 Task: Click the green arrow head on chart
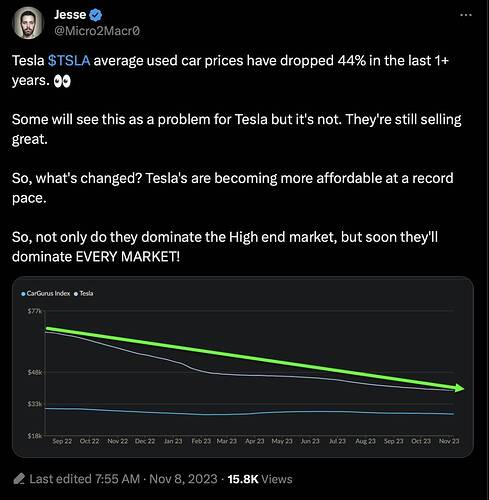pyautogui.click(x=459, y=388)
